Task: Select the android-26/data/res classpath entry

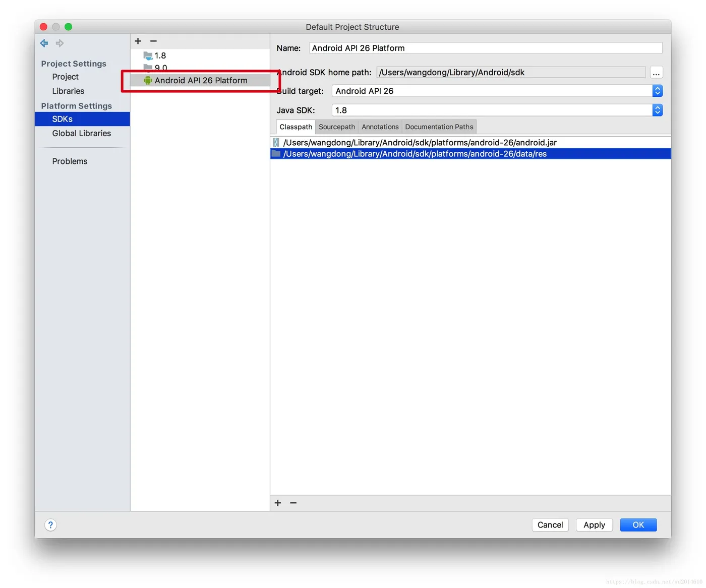Action: [470, 154]
